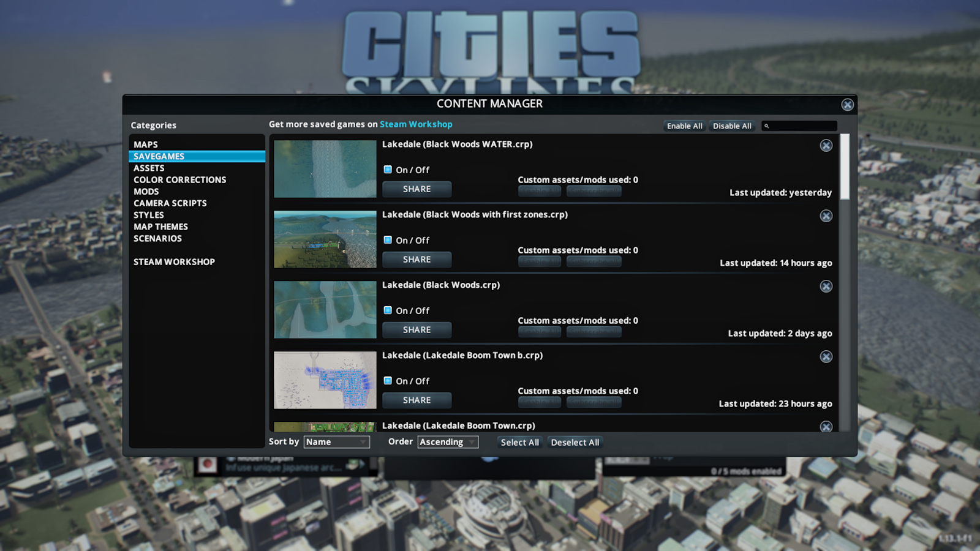Screen dimensions: 980x551
Task: Delete the Black Woods with first zones savegame
Action: click(826, 216)
